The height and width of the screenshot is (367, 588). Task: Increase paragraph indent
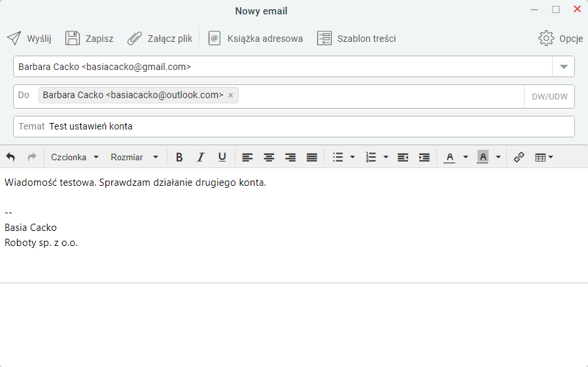pos(424,157)
